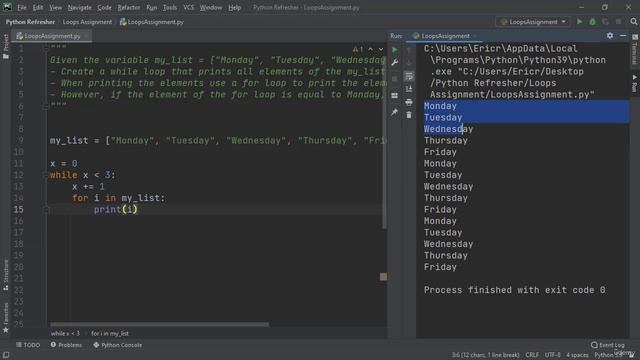The width and height of the screenshot is (640, 360).
Task: Click up stack trace arrow in Run panel
Action: tap(409, 50)
